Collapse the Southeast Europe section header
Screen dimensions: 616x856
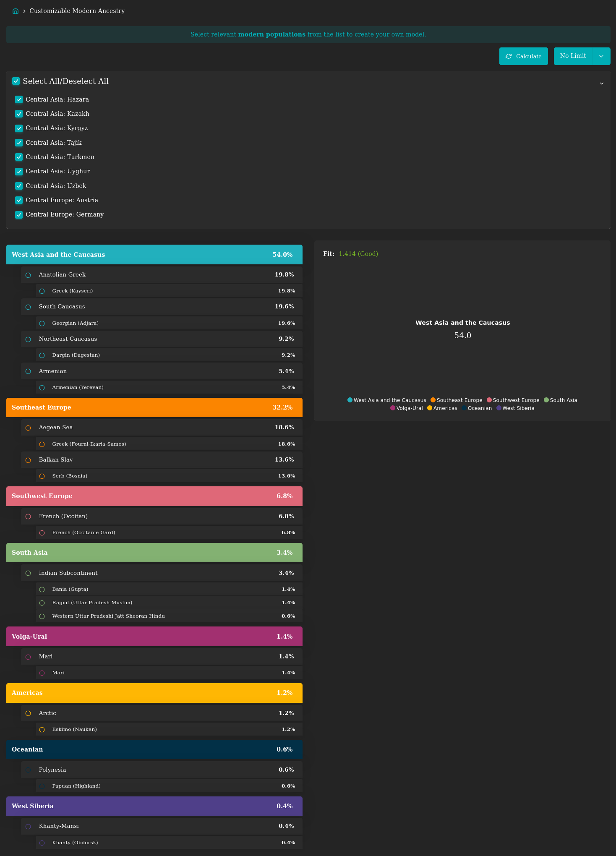click(154, 407)
